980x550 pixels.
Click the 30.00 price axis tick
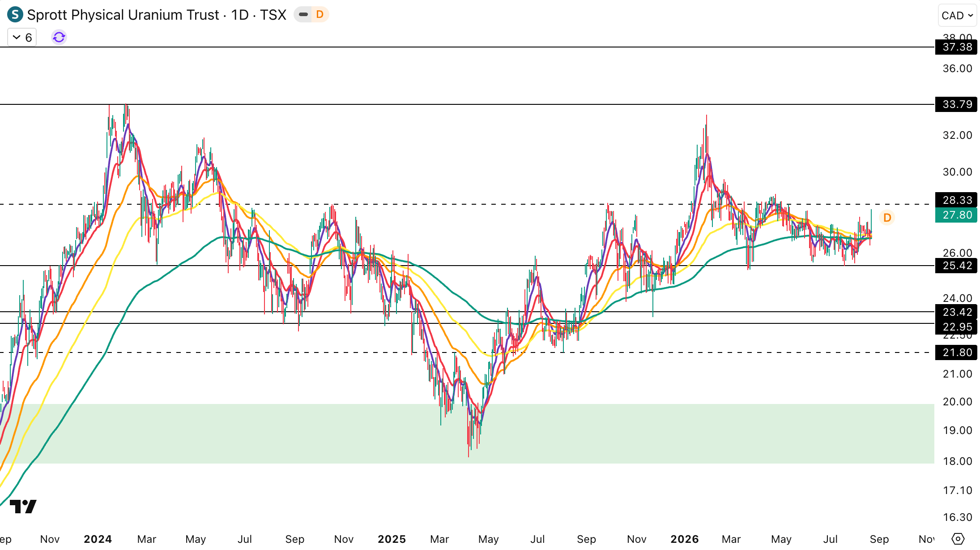[x=957, y=172]
